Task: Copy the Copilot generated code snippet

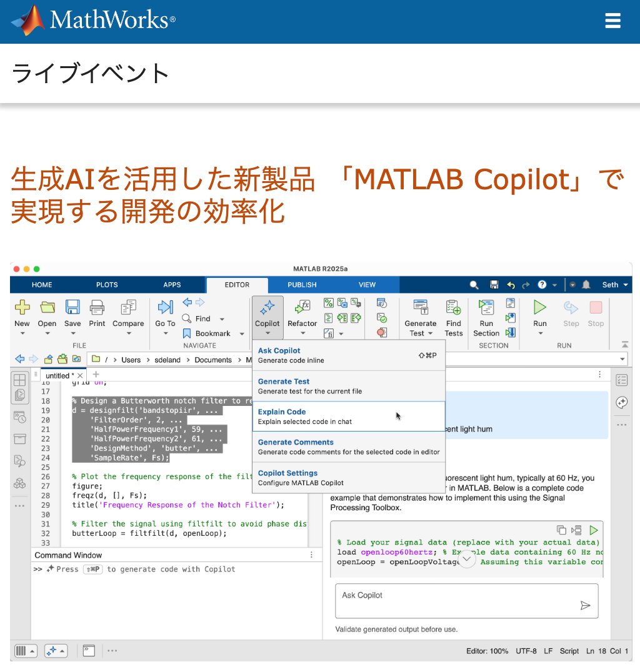Action: tap(561, 530)
